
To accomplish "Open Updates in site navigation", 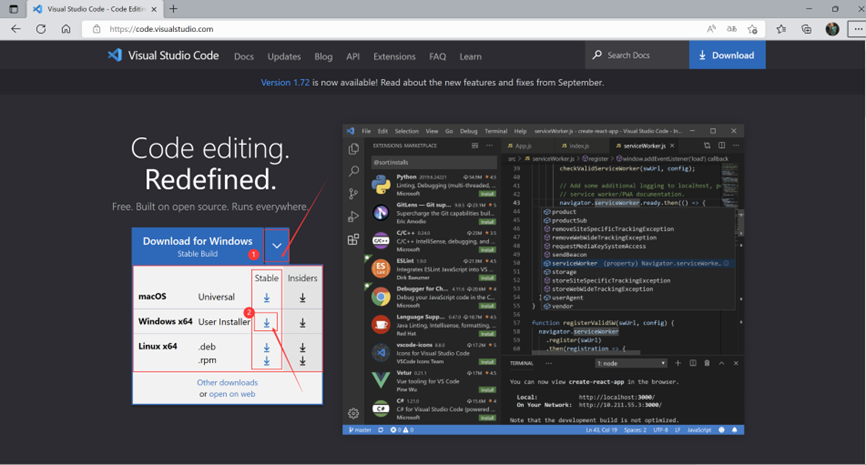I will (284, 56).
